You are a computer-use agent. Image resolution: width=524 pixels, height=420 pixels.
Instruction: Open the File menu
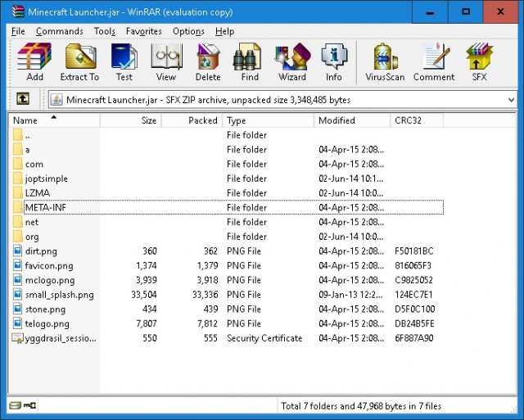click(x=18, y=31)
